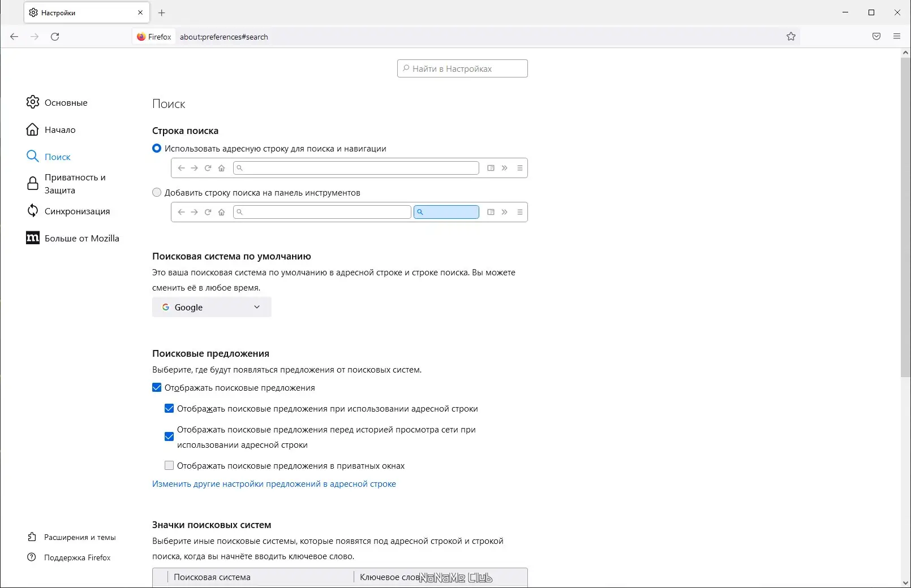Toggle suggestions before browsing history checkbox
Image resolution: width=911 pixels, height=588 pixels.
pos(169,436)
